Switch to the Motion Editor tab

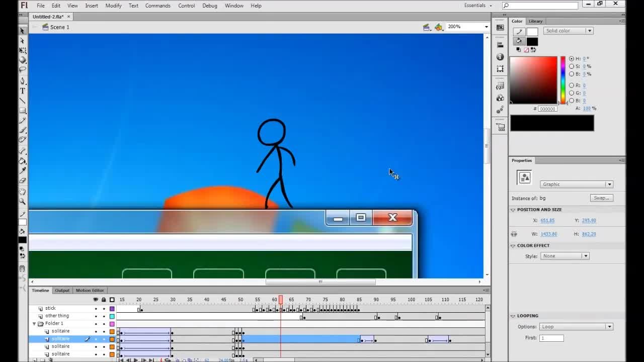click(x=90, y=291)
